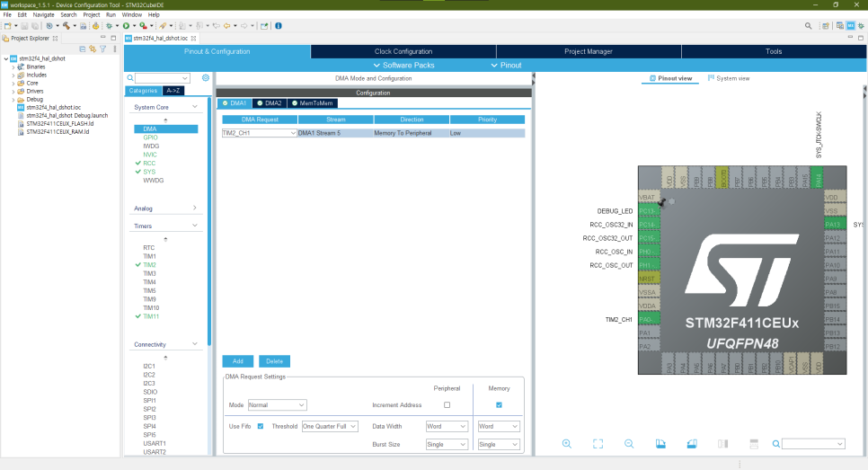This screenshot has width=868, height=470.
Task: Select TIM2 in the Timers list
Action: pyautogui.click(x=149, y=264)
